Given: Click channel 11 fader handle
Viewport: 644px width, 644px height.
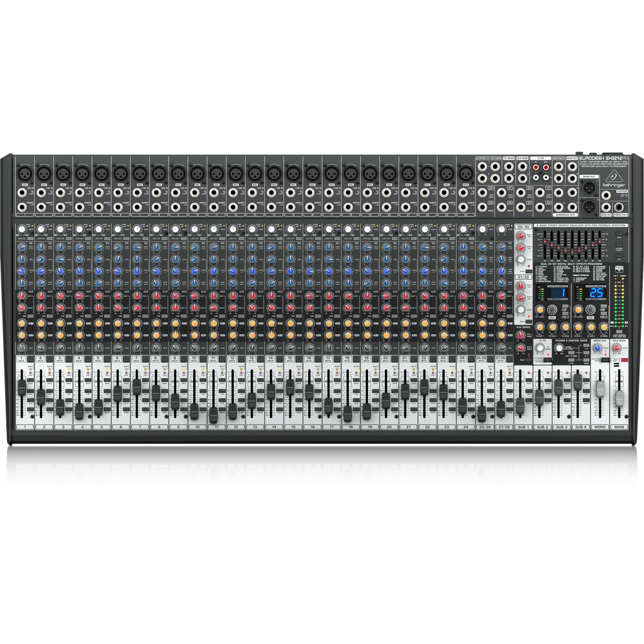Looking at the screenshot, I should pyautogui.click(x=213, y=415).
